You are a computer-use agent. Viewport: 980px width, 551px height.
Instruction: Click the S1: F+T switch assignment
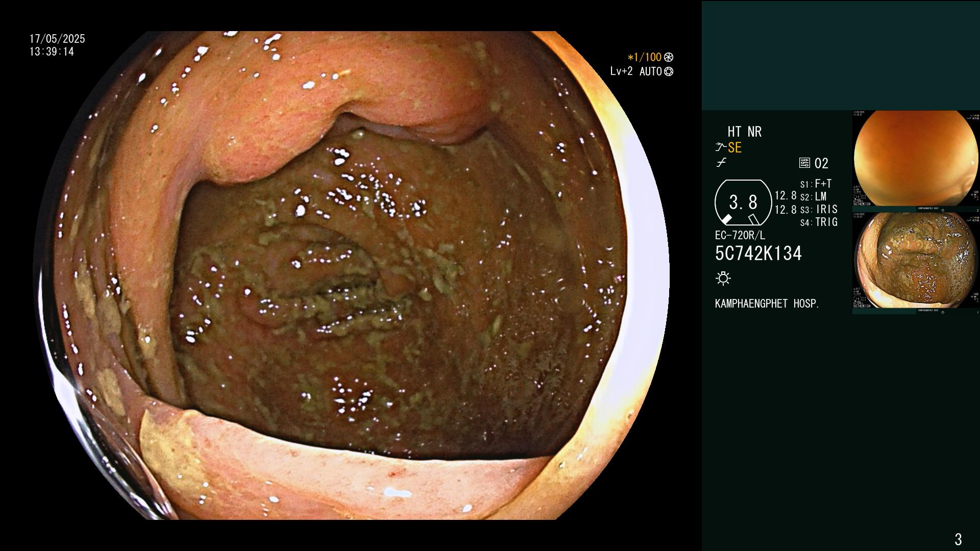(816, 184)
